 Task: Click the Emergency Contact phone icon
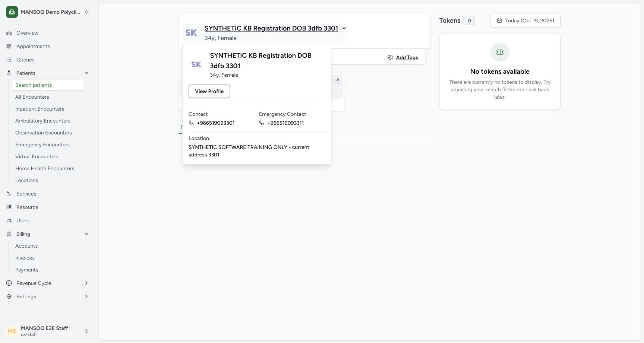[262, 123]
